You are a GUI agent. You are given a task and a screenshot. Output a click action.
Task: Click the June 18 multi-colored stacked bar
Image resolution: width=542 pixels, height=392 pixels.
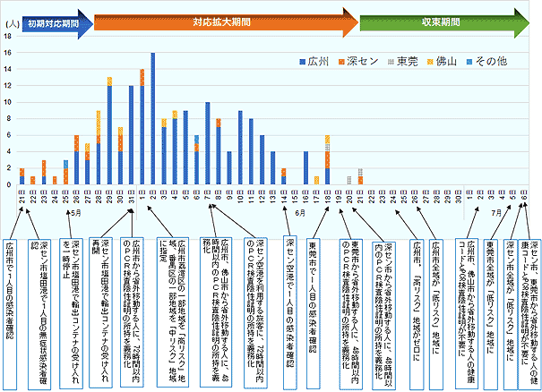[327, 160]
